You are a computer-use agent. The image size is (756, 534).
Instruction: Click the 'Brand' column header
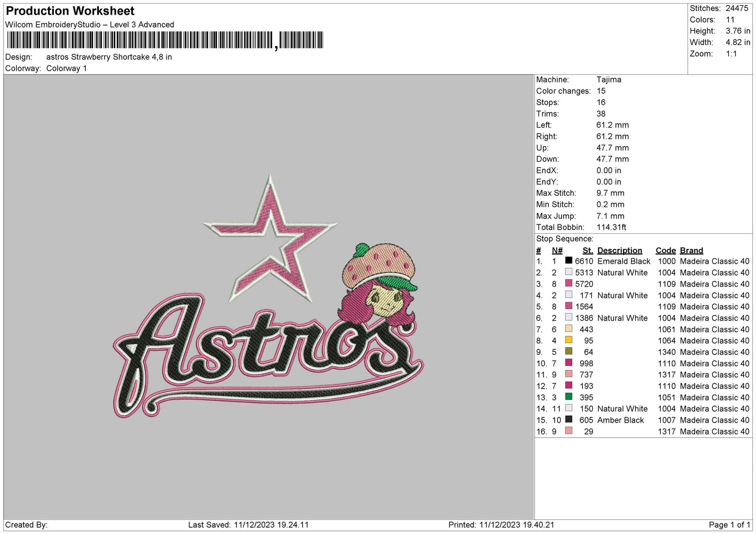click(692, 251)
